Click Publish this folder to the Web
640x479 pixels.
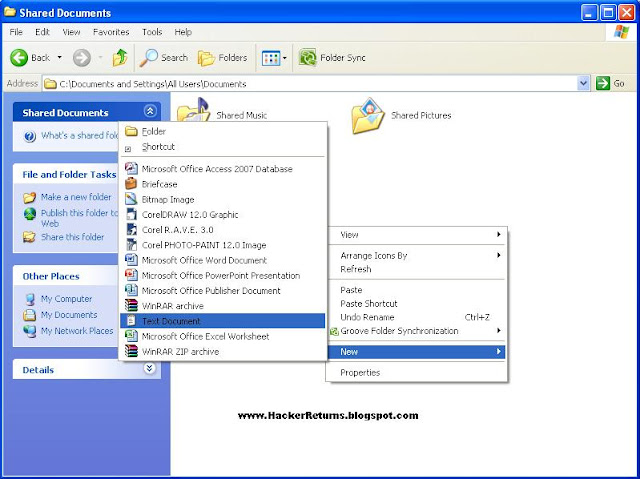coord(79,218)
